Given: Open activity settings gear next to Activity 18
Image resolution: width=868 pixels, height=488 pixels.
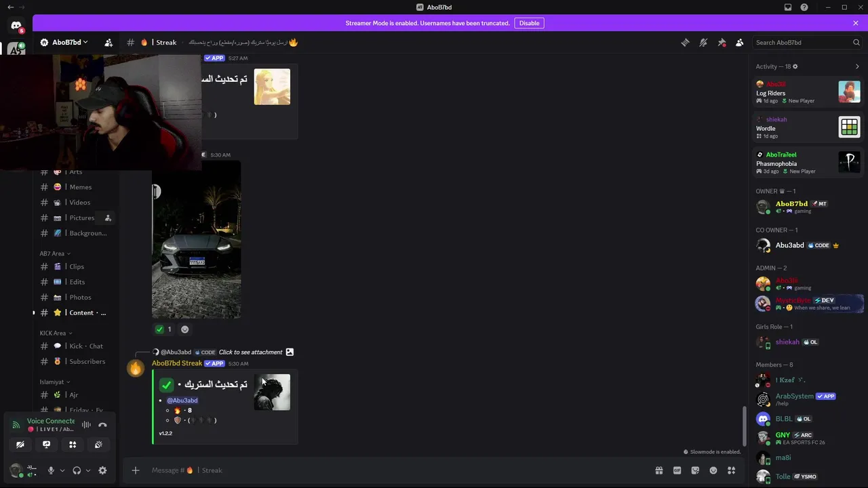Looking at the screenshot, I should click(795, 66).
